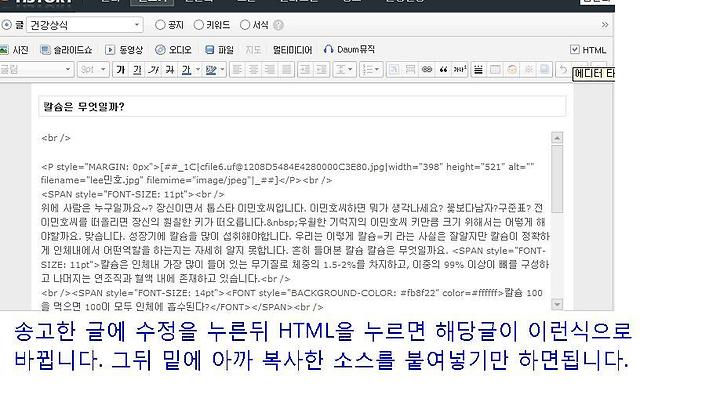Apply text background highlight color
720x398 pixels.
tap(211, 70)
